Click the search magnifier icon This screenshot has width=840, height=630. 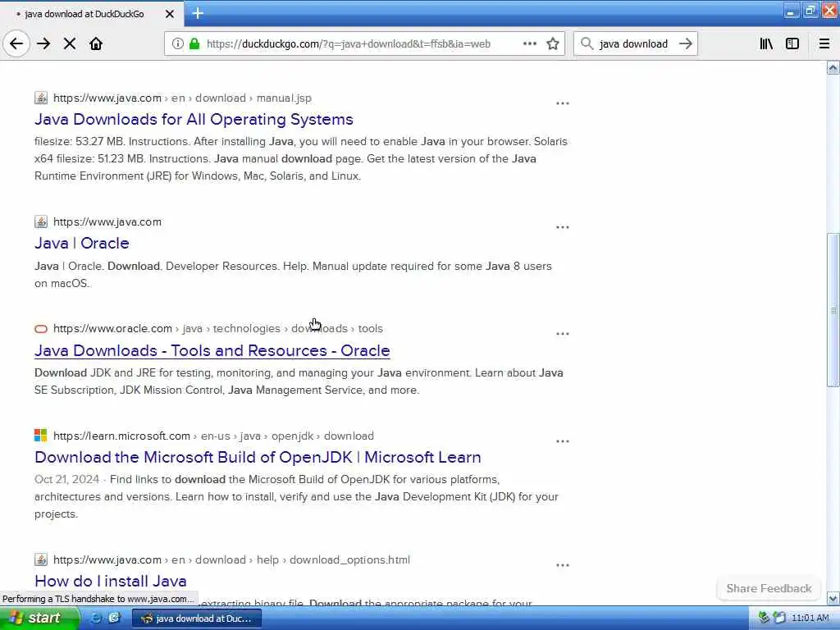pos(587,43)
